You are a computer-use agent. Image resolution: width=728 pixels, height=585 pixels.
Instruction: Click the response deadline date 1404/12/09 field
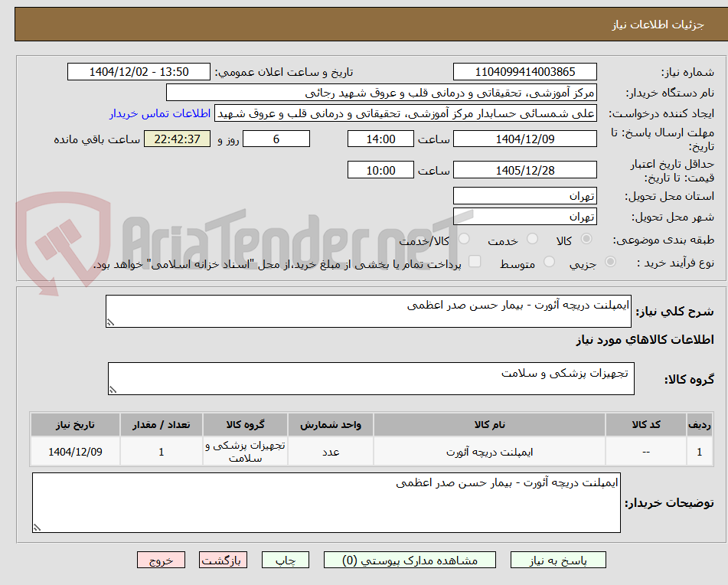pos(524,139)
